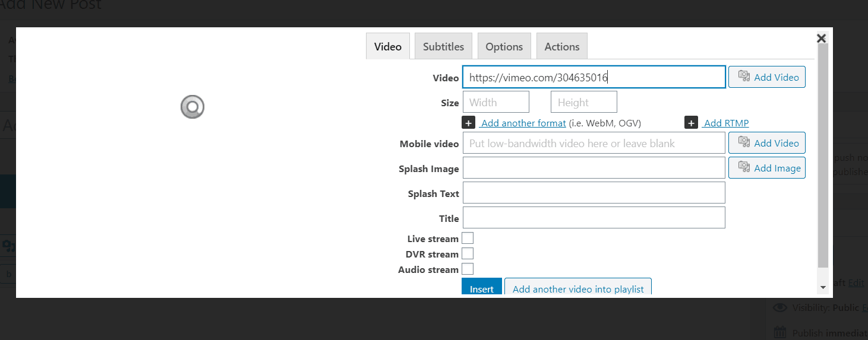This screenshot has height=340, width=868.
Task: Click the Splash Image input field
Action: tap(594, 168)
